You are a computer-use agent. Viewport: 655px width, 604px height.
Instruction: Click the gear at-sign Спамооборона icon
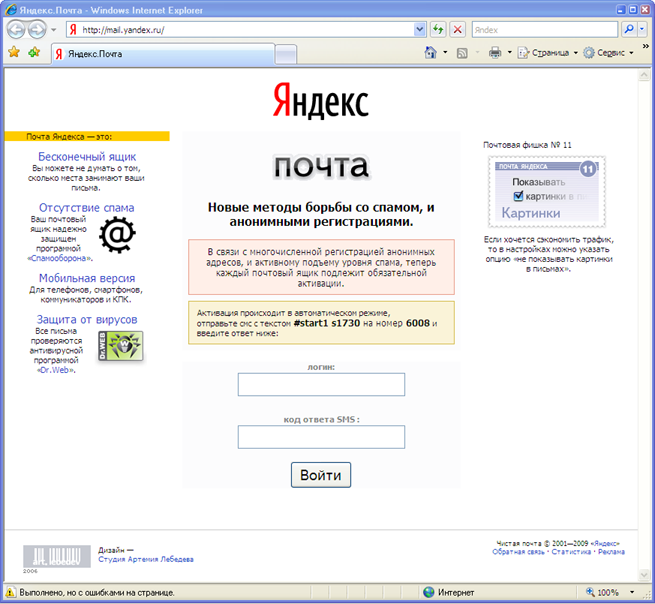(x=117, y=235)
